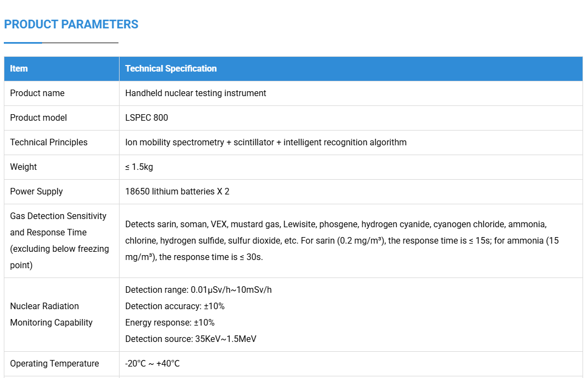Click the Operating Temperature row label
The width and height of the screenshot is (588, 378).
click(x=55, y=364)
